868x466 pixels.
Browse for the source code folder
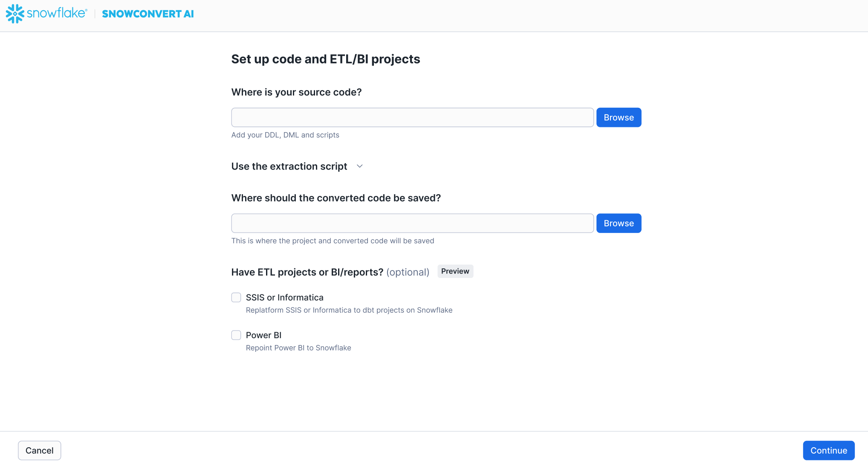[x=619, y=118]
